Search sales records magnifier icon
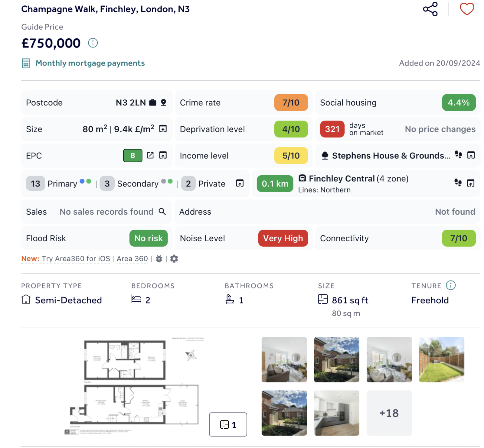 [x=162, y=211]
